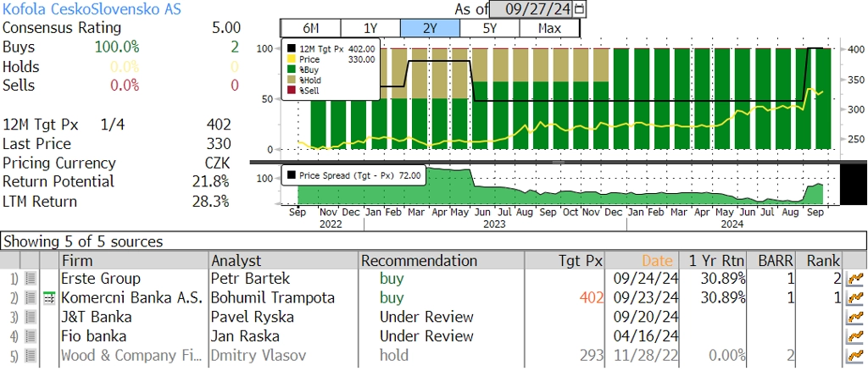Click analyst Dmitry Vlasov
Viewport: 868px width, 371px height.
click(259, 356)
